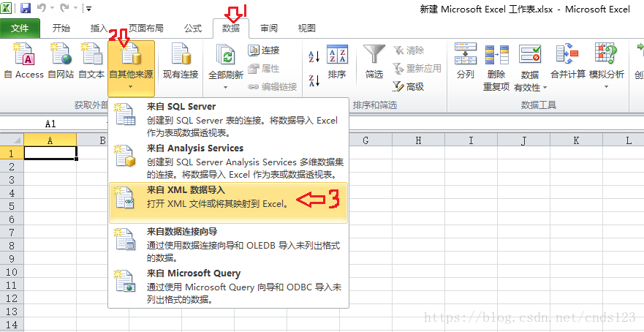Choose 来自数据连接向导 menu entry
This screenshot has height=332, width=644.
coord(228,245)
